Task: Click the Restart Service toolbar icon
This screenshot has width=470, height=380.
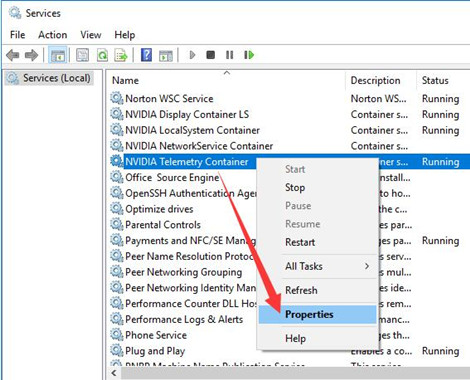Action: click(x=249, y=55)
